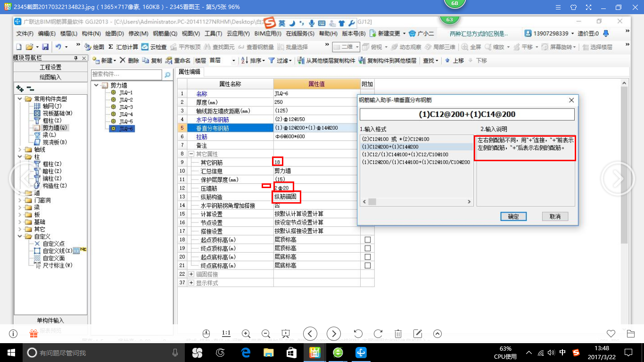
Task: Click the 垂直分布钢筋 value cell
Action: (317, 128)
